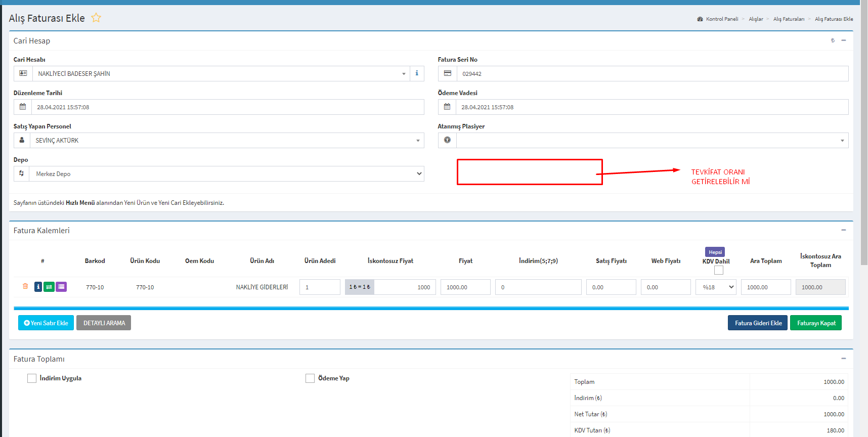868x437 pixels.
Task: Open Kontrol Paneli breadcrumb link
Action: point(722,19)
